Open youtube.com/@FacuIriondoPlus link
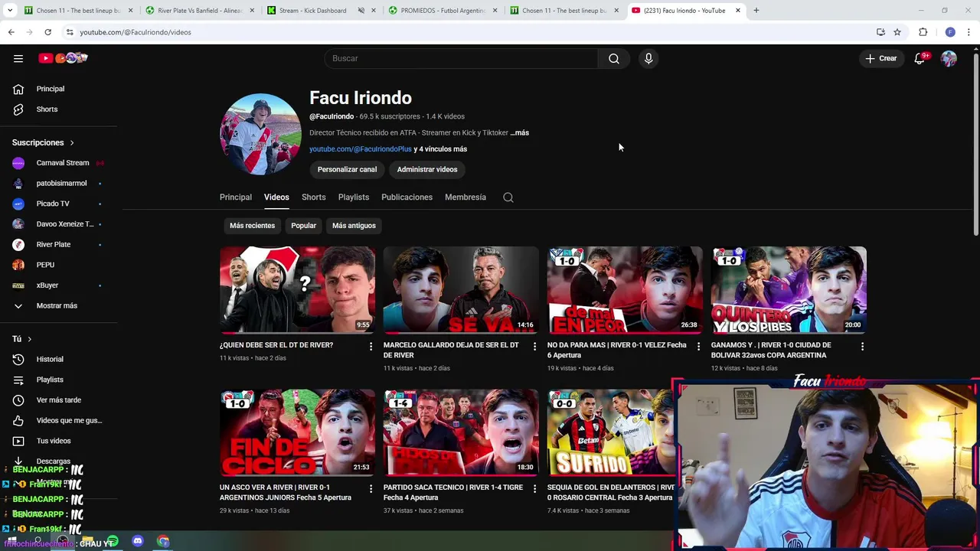 361,149
